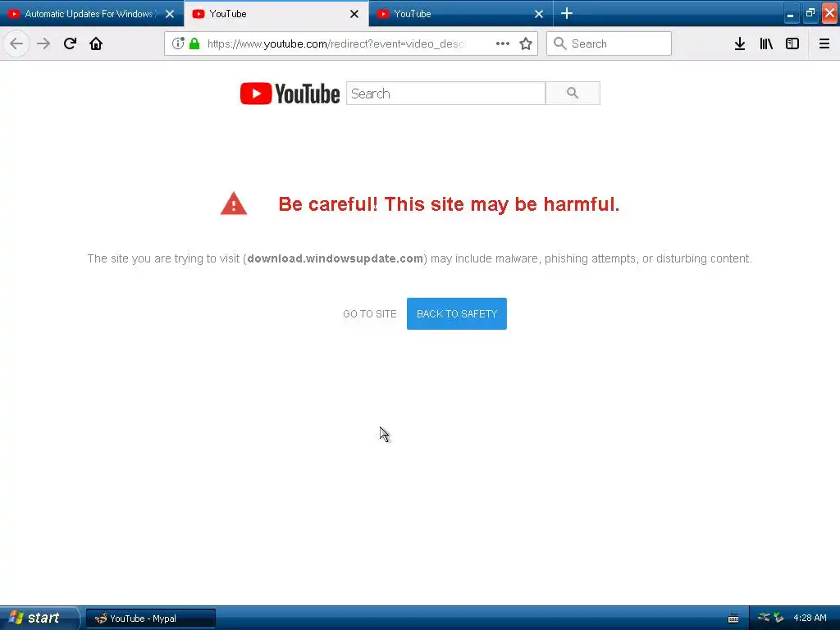Viewport: 840px width, 630px height.
Task: Close the Automatic Updates For Windows tab
Action: [x=170, y=14]
